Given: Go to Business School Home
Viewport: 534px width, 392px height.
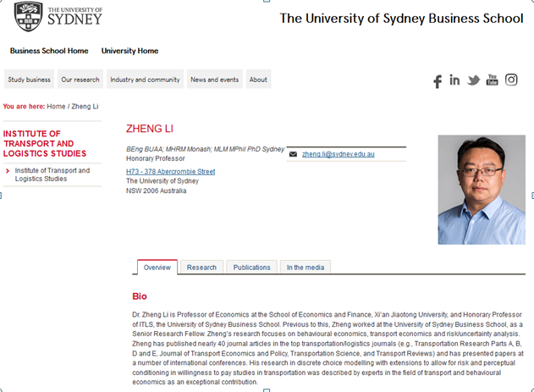Looking at the screenshot, I should (49, 51).
